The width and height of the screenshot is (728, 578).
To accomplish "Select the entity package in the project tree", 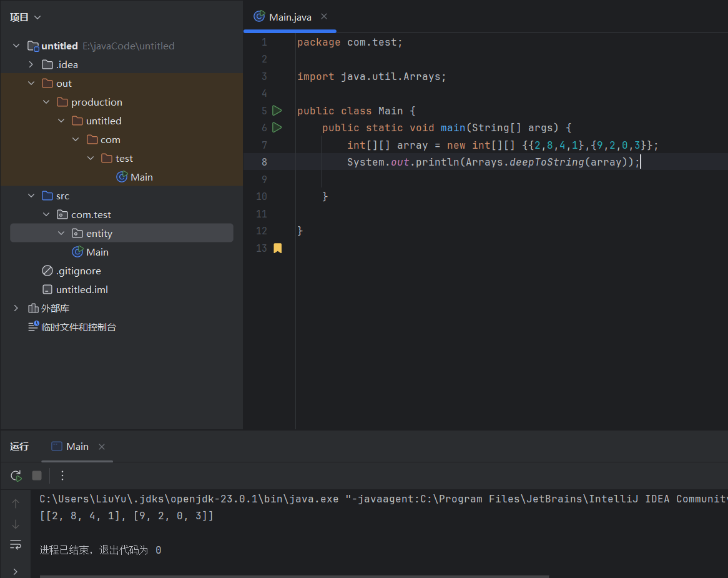I will click(100, 233).
